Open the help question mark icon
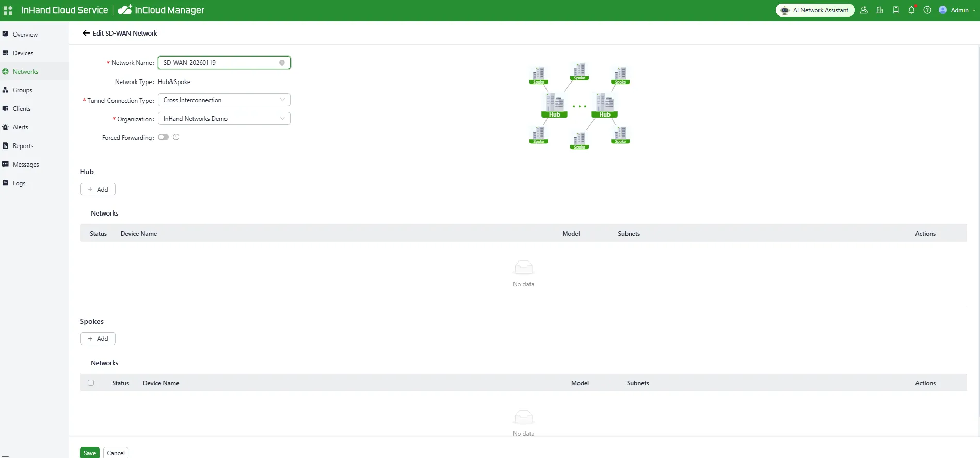Screen dimensions: 980x458 point(927,10)
